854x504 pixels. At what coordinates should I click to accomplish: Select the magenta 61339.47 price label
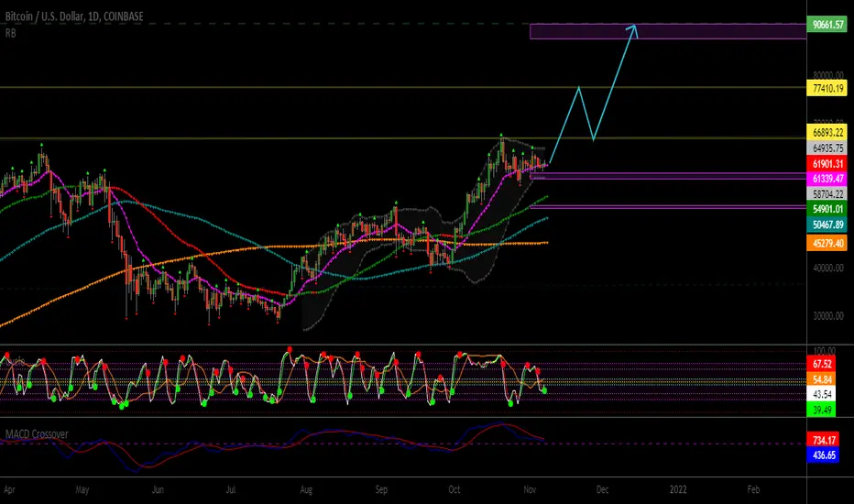pos(827,178)
